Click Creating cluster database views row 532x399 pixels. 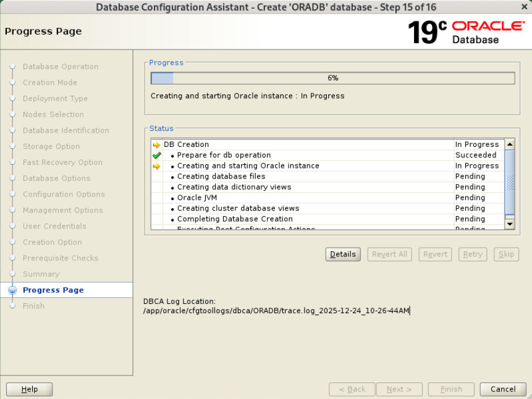(x=327, y=208)
